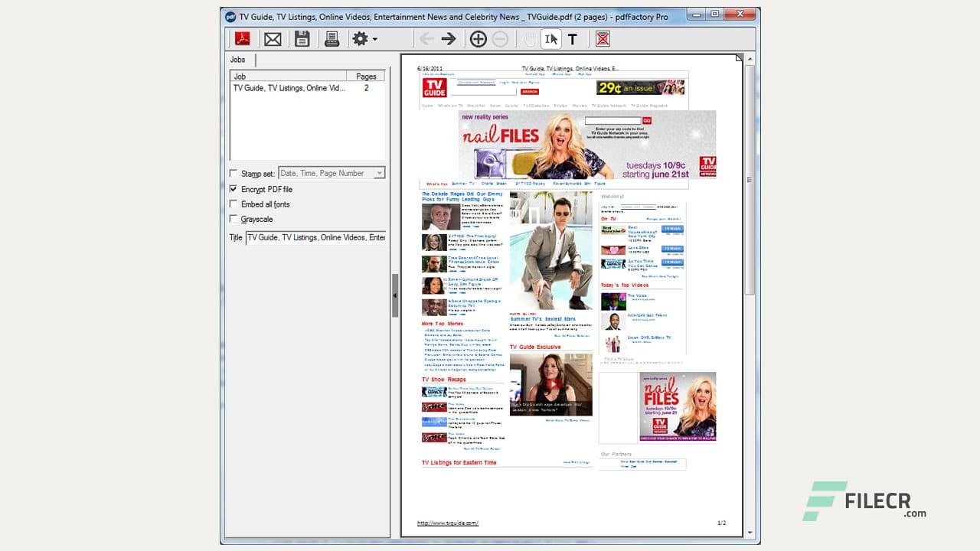Image resolution: width=980 pixels, height=551 pixels.
Task: Switch to the Jobs tab
Action: point(238,60)
